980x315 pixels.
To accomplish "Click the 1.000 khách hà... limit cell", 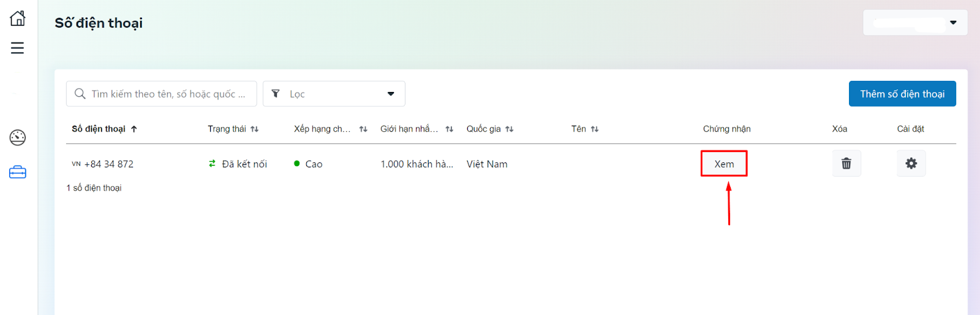I will (417, 164).
